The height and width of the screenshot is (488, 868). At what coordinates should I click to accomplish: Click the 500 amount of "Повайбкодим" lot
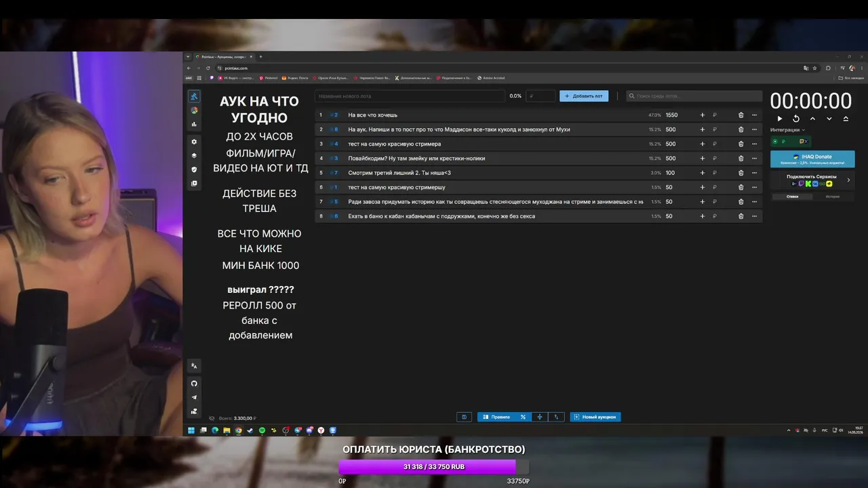(x=671, y=159)
